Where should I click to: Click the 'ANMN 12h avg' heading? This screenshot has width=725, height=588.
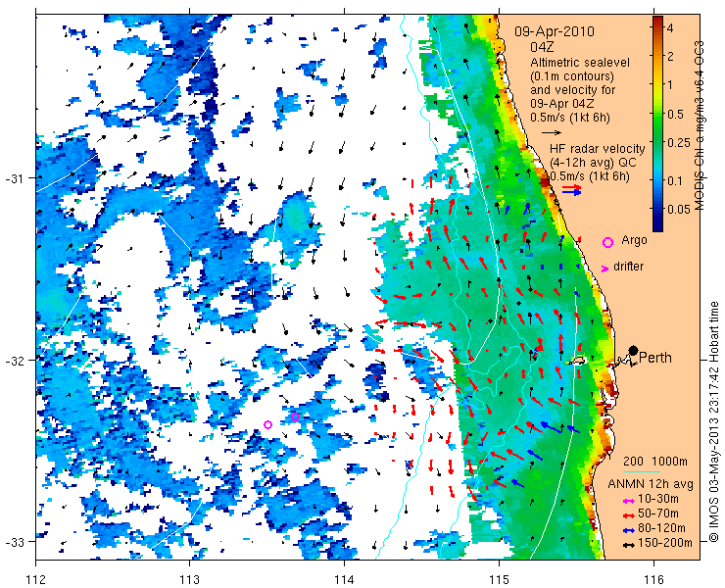coord(651,484)
